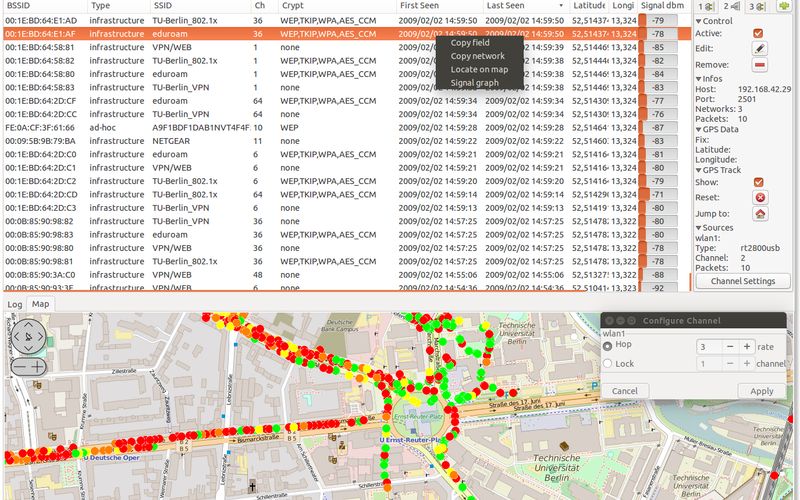Choose Locate on map from context menu
800x500 pixels.
(479, 69)
